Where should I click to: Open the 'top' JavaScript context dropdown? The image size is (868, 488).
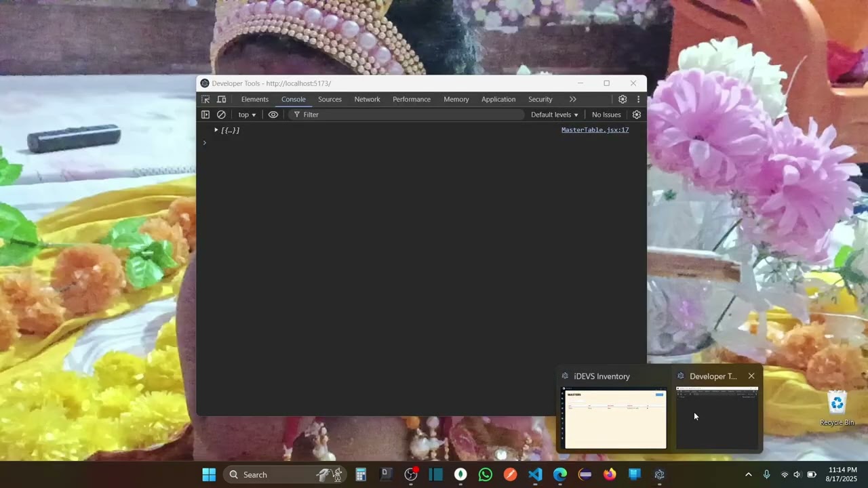247,115
